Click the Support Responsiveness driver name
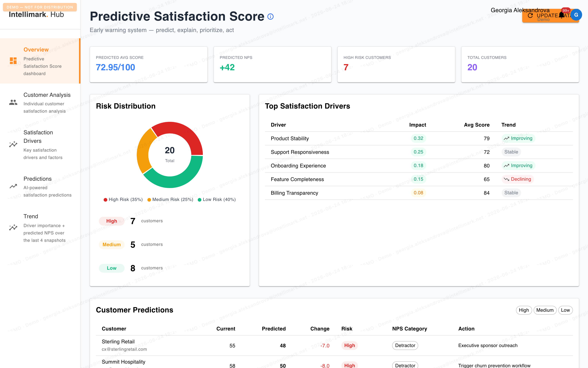This screenshot has width=588, height=368. tap(300, 152)
